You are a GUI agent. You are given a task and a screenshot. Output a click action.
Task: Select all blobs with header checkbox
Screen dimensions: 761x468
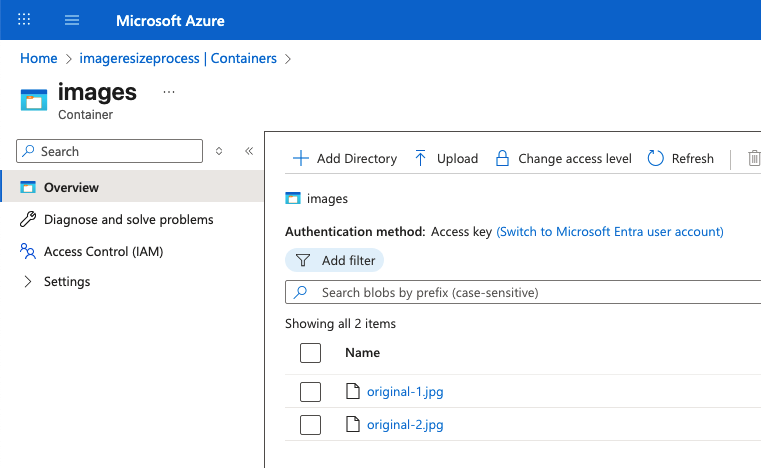point(310,352)
